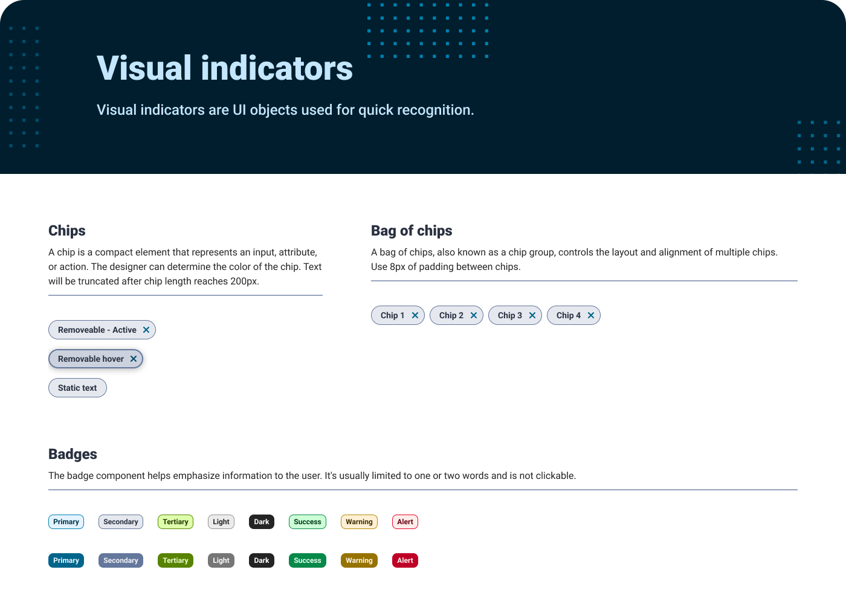The width and height of the screenshot is (846, 616).
Task: Click the 'Chip 3' label text
Action: (510, 315)
